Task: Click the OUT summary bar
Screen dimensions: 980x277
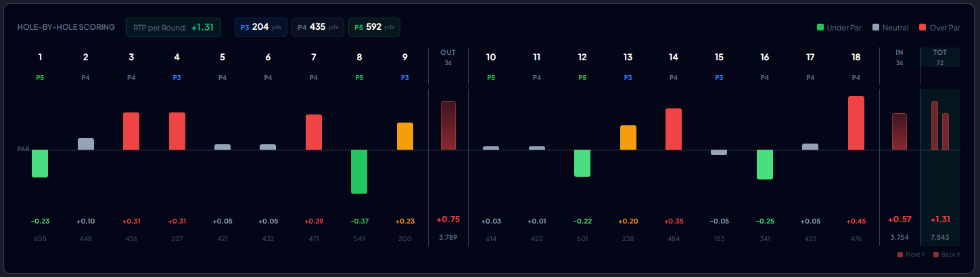Action: [x=448, y=125]
